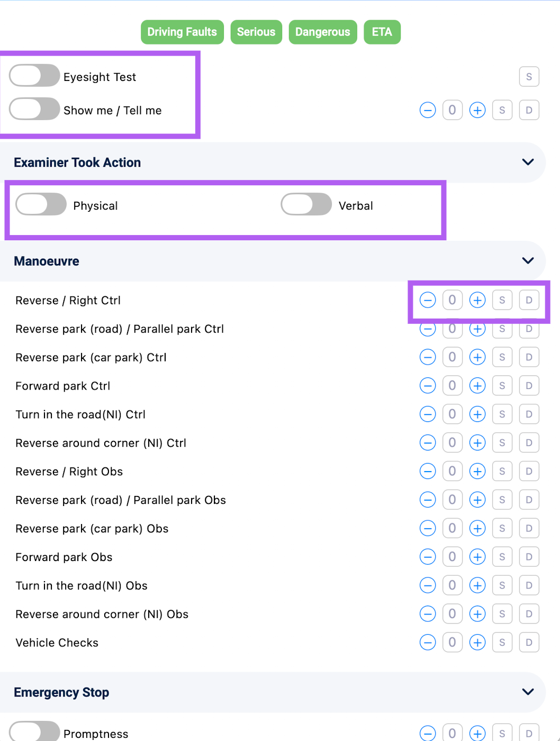Increase the fault count for Vehicle Checks
This screenshot has width=560, height=741.
pos(477,643)
